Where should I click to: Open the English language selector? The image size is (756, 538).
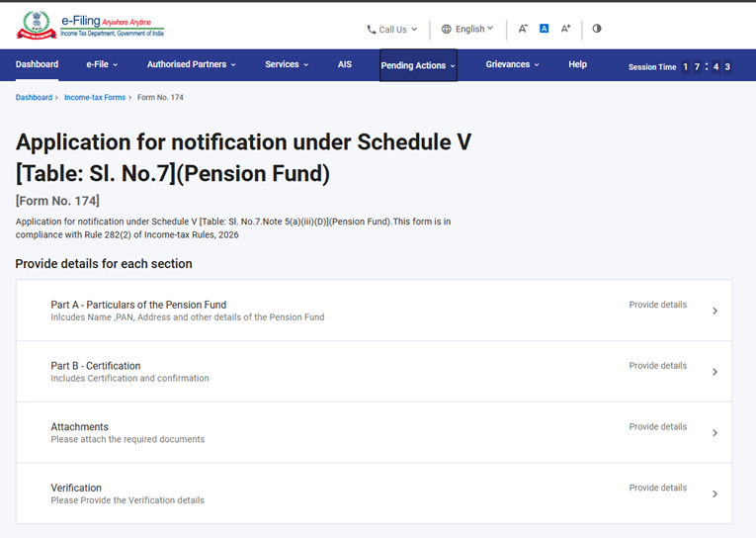click(467, 30)
